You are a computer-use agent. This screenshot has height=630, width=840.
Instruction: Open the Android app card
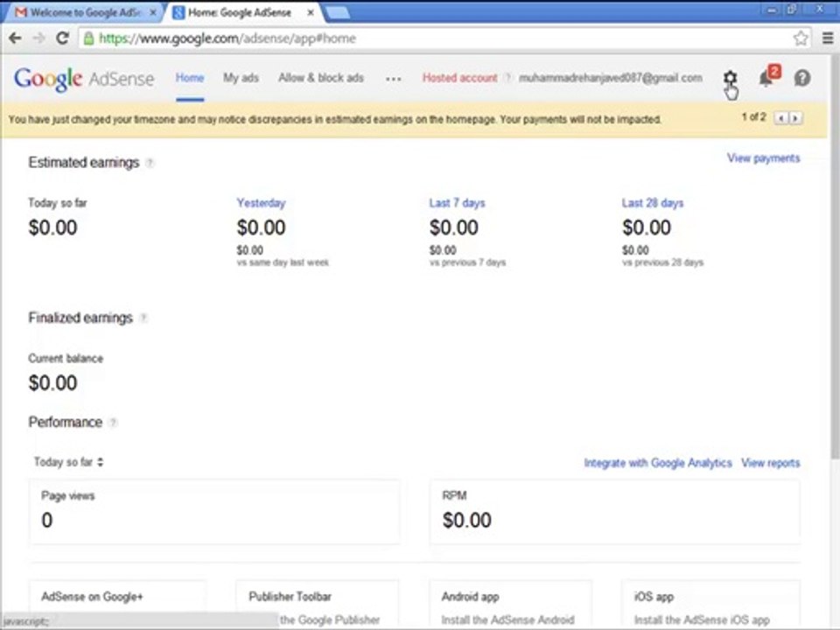(510, 605)
